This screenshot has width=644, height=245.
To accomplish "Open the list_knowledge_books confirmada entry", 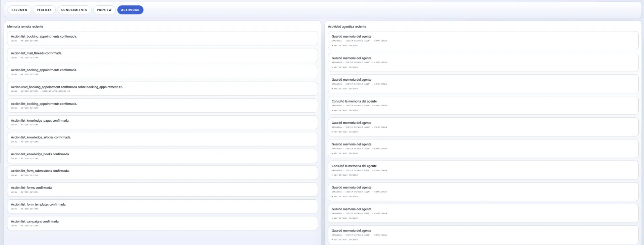I will pyautogui.click(x=162, y=156).
